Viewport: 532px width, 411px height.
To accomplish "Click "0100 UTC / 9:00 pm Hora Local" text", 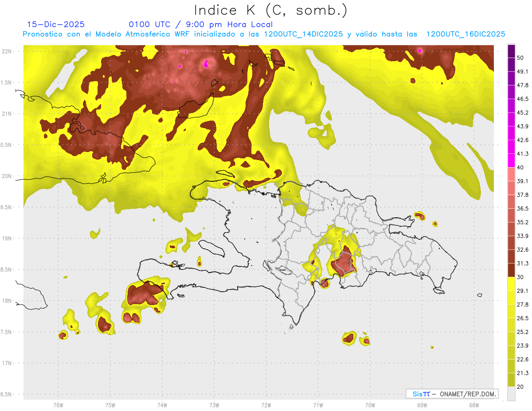I will pyautogui.click(x=200, y=25).
